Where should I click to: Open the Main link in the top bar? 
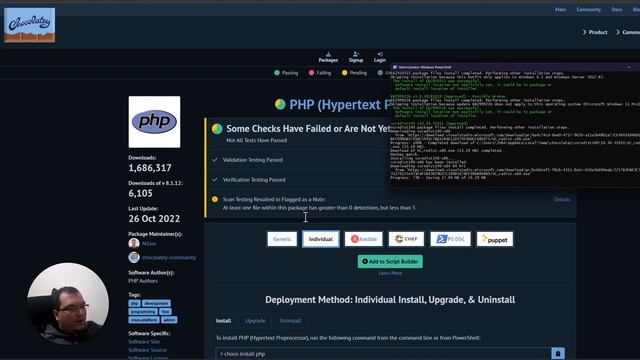click(x=560, y=9)
